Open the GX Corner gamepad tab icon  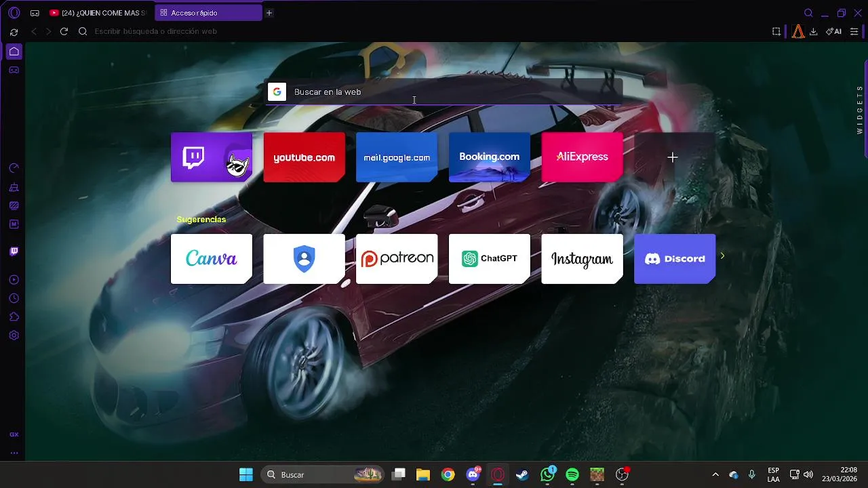(x=35, y=13)
